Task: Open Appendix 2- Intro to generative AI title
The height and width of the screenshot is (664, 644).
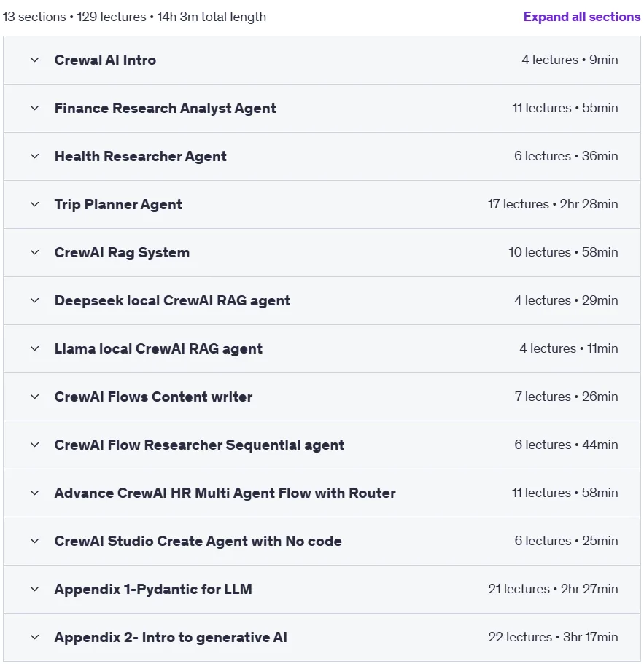Action: click(171, 637)
